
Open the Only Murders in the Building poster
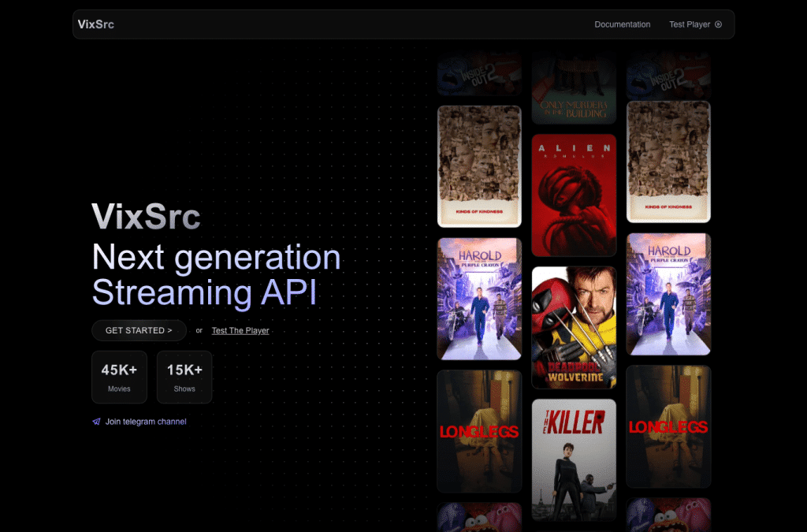[x=574, y=87]
